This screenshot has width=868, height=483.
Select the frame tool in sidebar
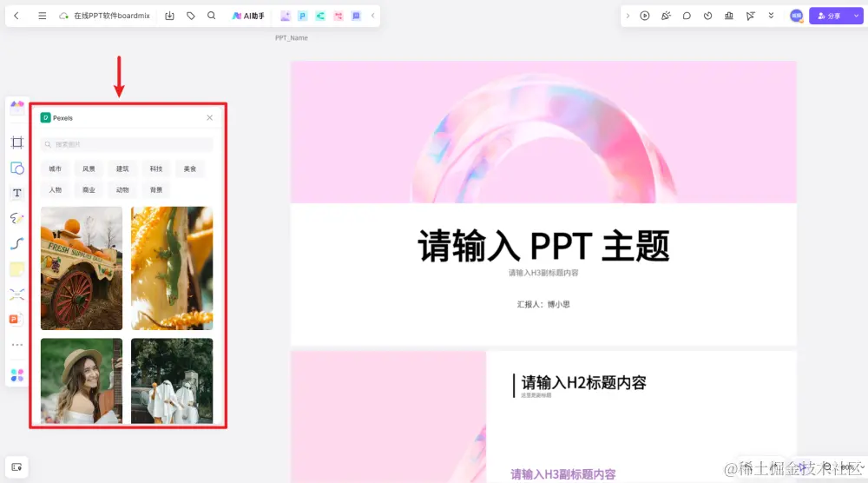pos(17,143)
